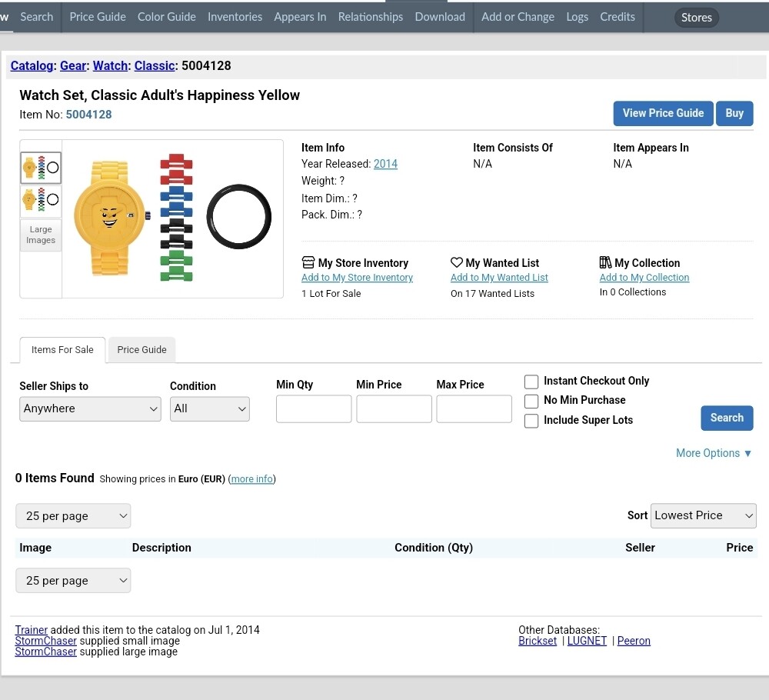Click the My Collection books icon
This screenshot has height=700, width=769.
(605, 262)
